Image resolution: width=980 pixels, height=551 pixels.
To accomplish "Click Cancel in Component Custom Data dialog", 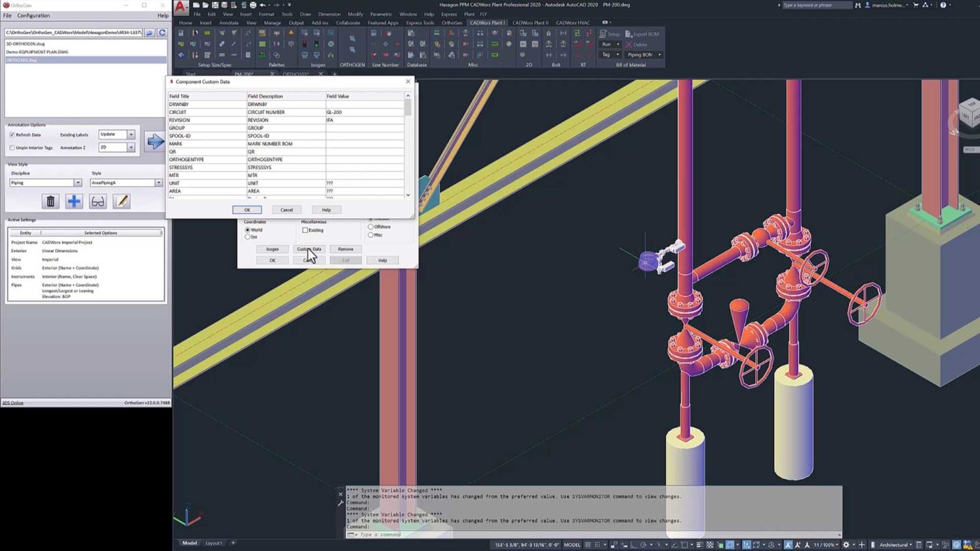I will pos(287,210).
